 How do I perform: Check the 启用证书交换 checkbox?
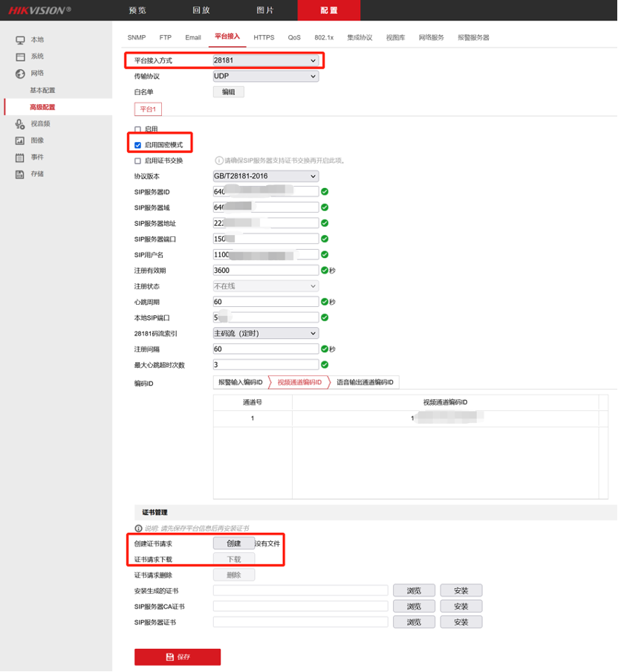tap(138, 161)
